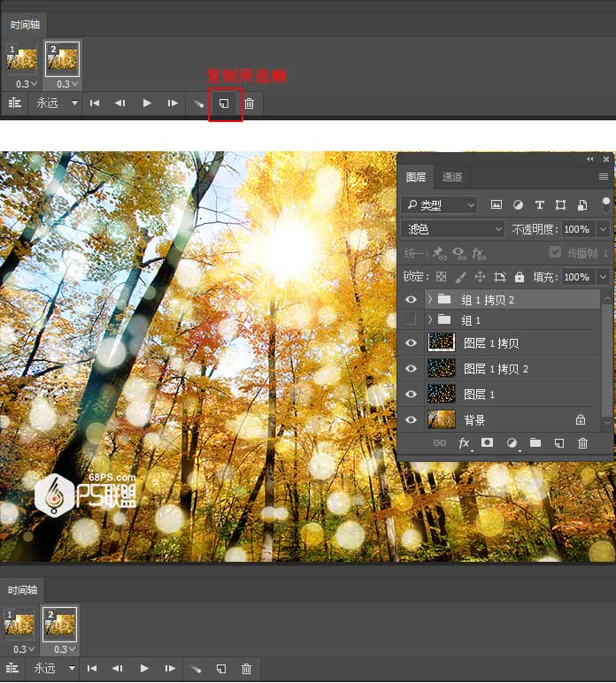Screen dimensions: 616x683
Task: Lock image pixels brush icon
Action: tap(460, 277)
